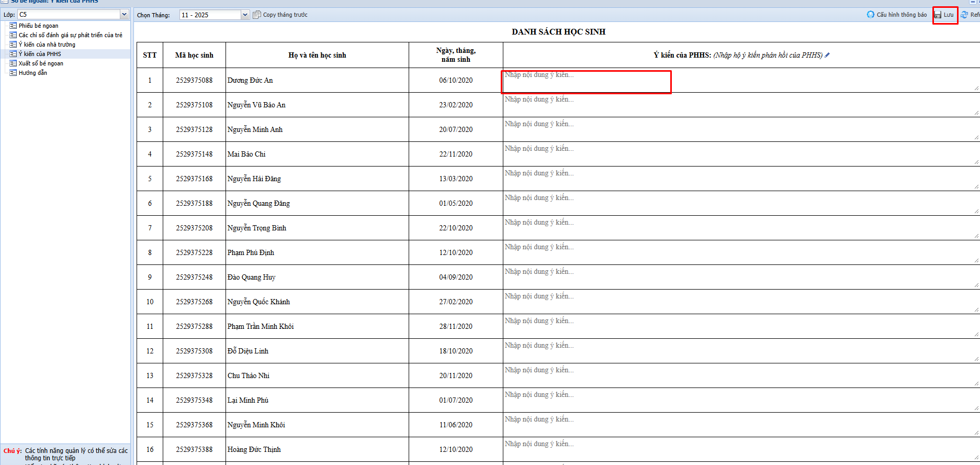The image size is (980, 465).
Task: Click the Refresh icon at the toolbar's right edge
Action: tap(964, 15)
